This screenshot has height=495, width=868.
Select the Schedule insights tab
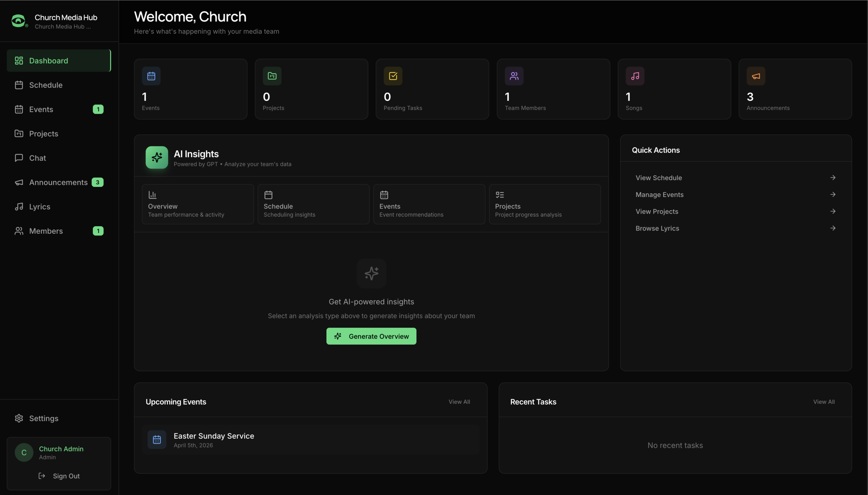pos(314,204)
